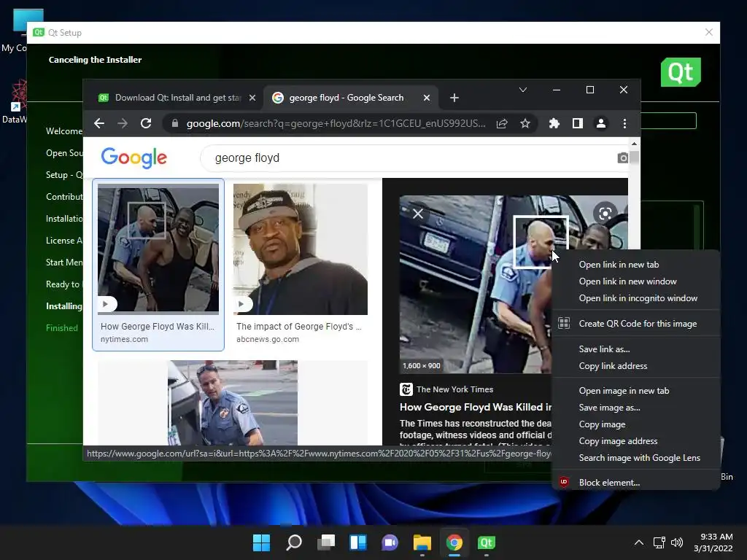Activate the Google Lens icon on preview
The height and width of the screenshot is (560, 747).
click(605, 214)
